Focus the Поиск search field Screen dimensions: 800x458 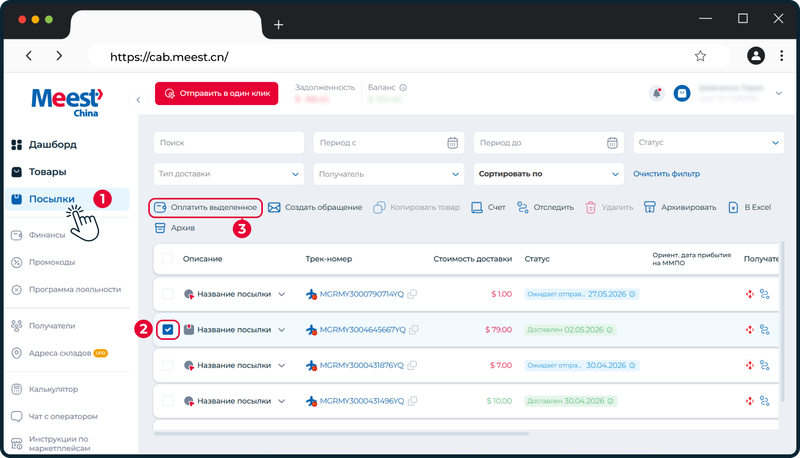[229, 143]
